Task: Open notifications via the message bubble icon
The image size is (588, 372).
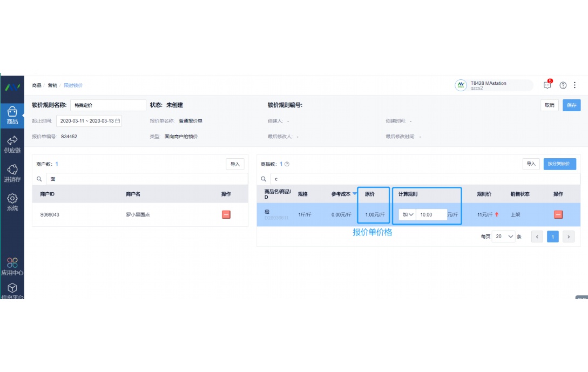Action: pos(546,85)
